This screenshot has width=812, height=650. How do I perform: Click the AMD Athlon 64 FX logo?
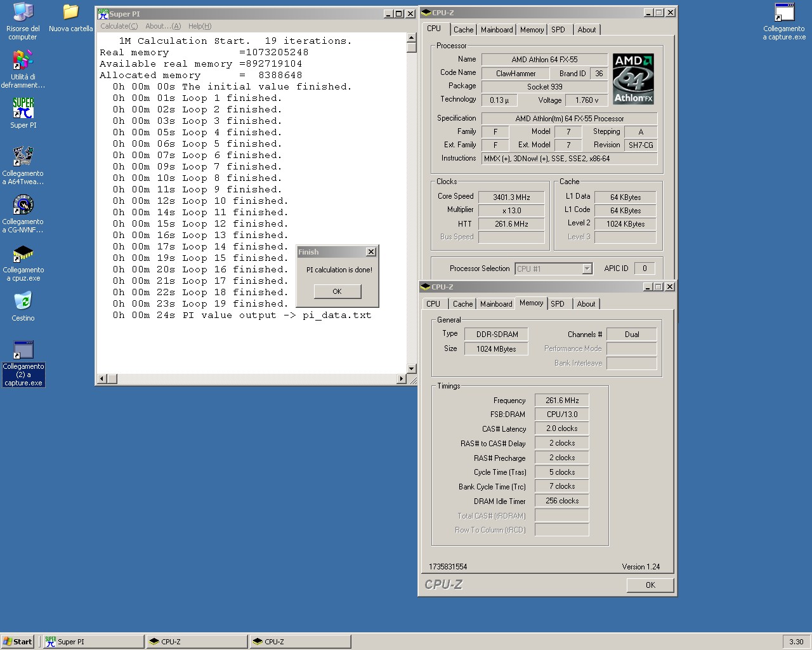633,79
